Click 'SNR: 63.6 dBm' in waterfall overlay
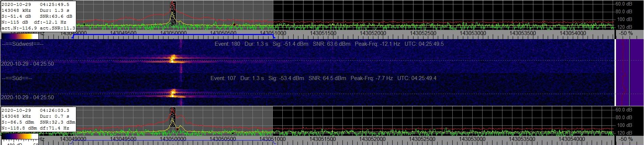Screen dimensions: 644x145 coord(331,44)
